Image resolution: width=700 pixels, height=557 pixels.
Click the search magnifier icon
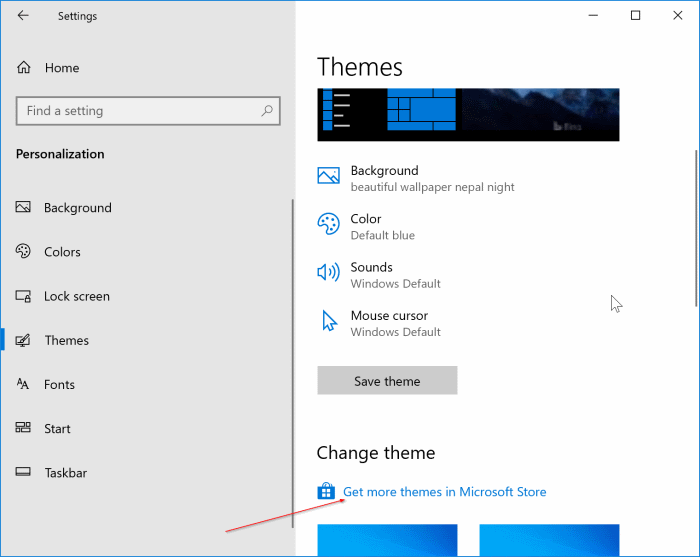(x=267, y=110)
